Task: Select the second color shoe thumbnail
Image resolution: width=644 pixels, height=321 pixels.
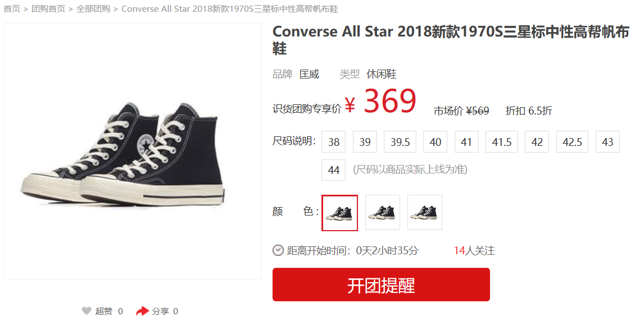Action: pyautogui.click(x=382, y=212)
